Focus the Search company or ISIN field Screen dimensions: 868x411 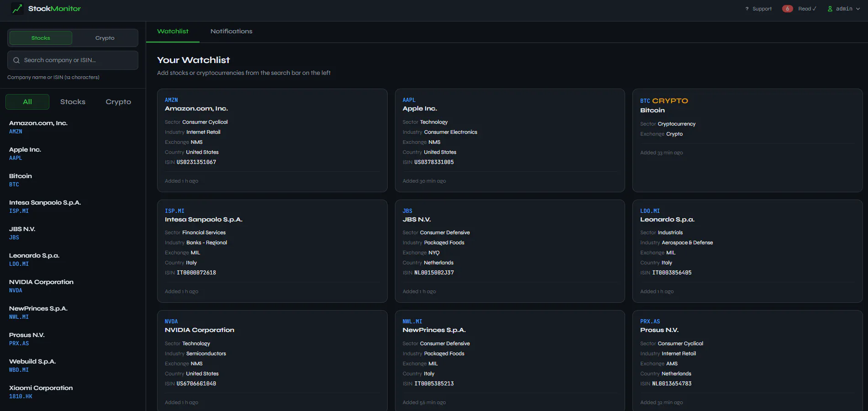tap(73, 60)
